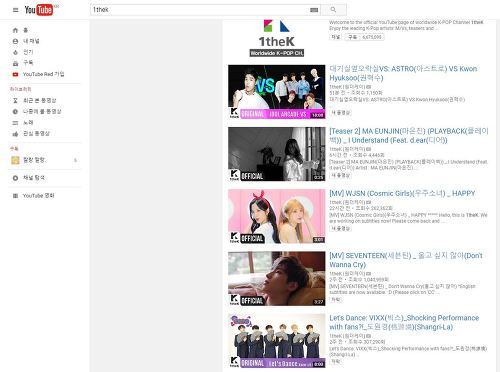Open the WJSN HAPPY video thumbnail
The width and height of the screenshot is (500, 372).
pyautogui.click(x=276, y=216)
